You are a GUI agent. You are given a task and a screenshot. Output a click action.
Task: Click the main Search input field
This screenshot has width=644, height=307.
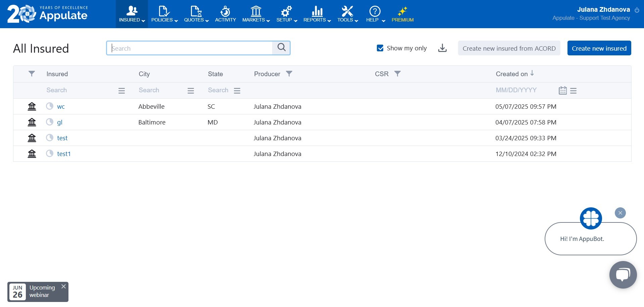(x=190, y=48)
